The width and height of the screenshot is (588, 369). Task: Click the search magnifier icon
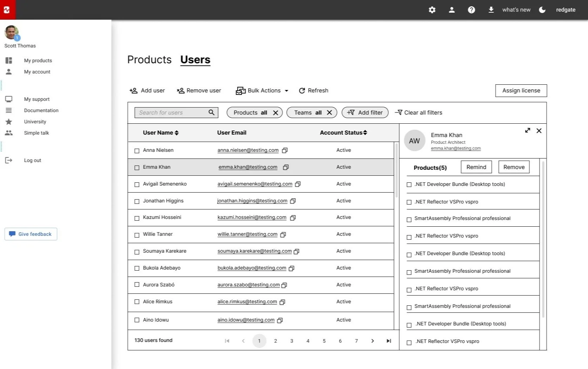click(x=211, y=112)
